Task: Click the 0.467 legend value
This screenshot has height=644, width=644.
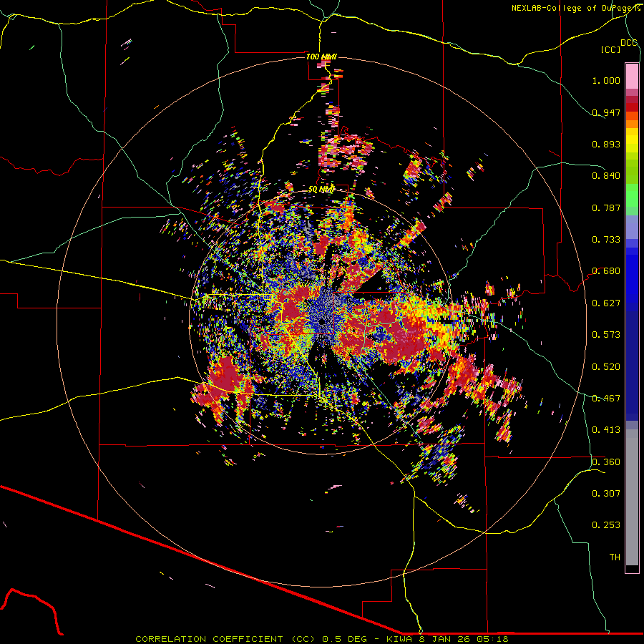Action: point(606,399)
